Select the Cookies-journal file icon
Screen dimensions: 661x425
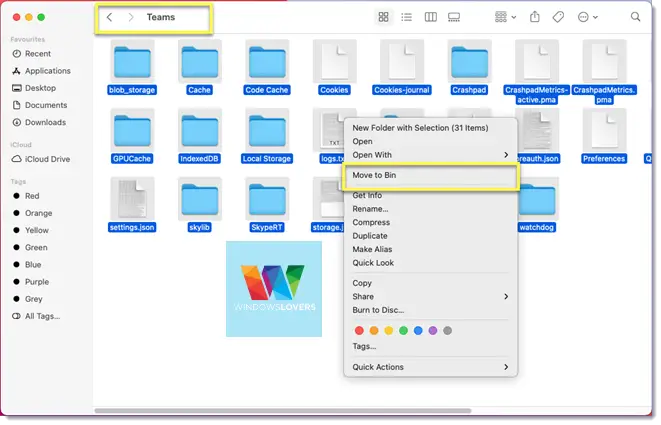[x=402, y=62]
